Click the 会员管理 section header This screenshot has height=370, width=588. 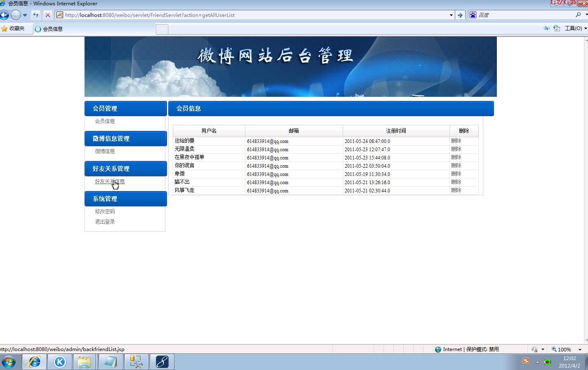pyautogui.click(x=126, y=108)
